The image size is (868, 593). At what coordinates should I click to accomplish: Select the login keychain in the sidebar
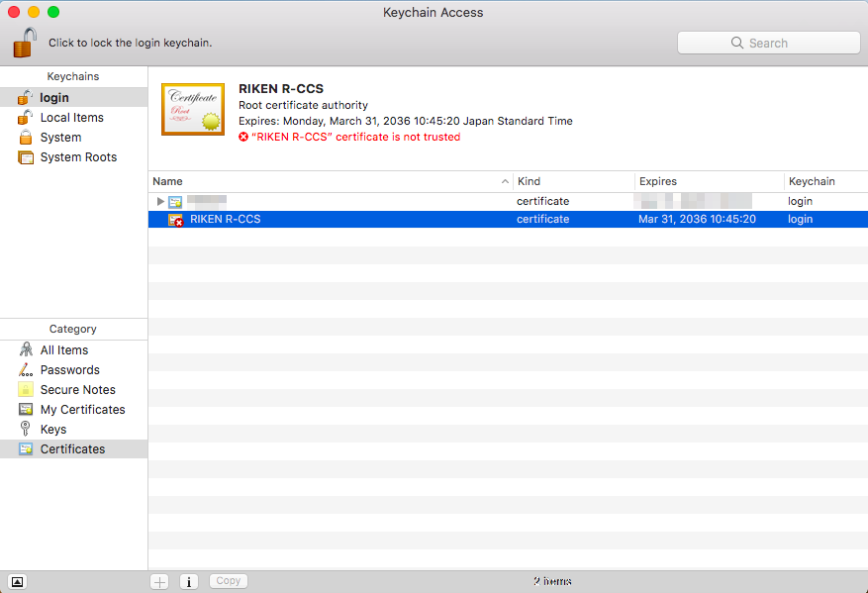54,97
